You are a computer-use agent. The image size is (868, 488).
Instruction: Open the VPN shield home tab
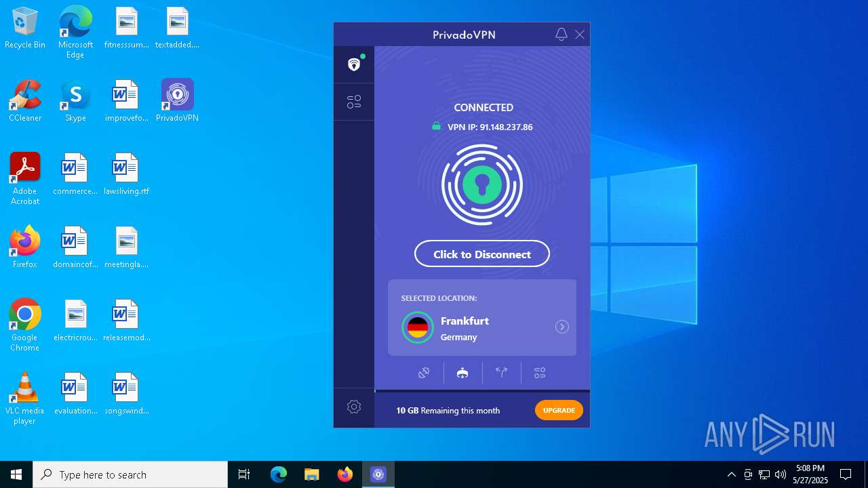[354, 64]
